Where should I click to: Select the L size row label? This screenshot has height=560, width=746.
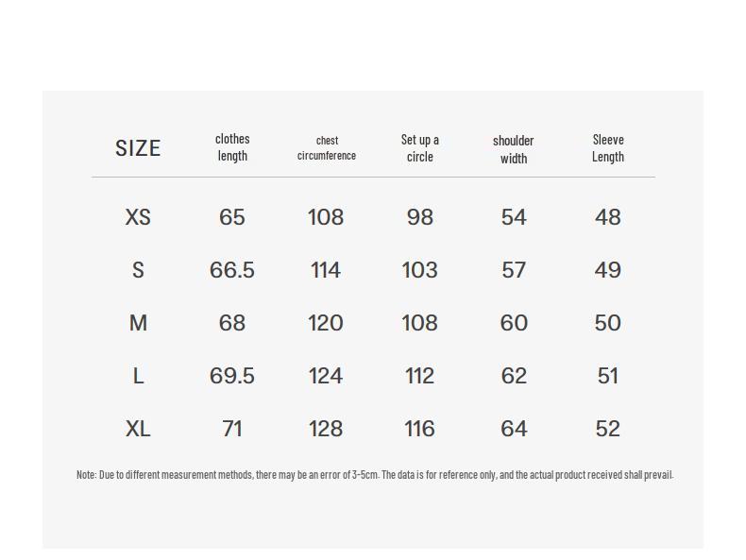coord(138,376)
